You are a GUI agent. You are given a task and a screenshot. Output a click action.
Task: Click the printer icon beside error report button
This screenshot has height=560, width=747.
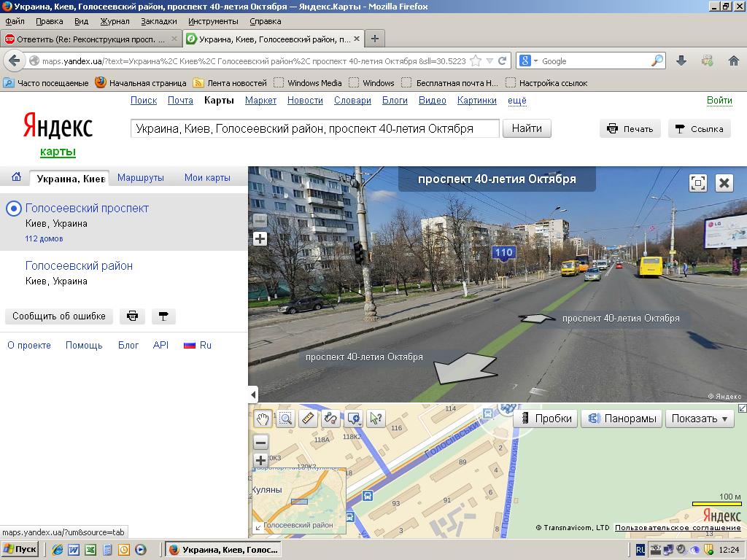[x=132, y=316]
